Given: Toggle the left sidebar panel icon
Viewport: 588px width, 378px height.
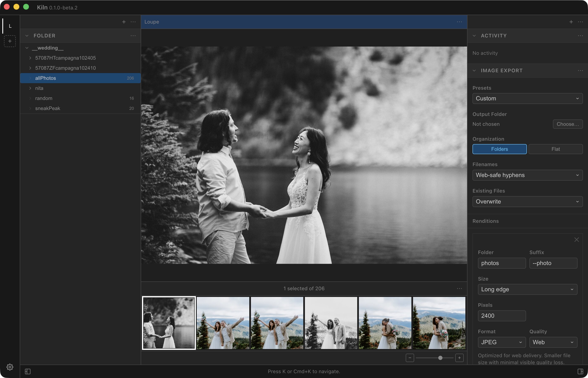Looking at the screenshot, I should click(x=28, y=371).
